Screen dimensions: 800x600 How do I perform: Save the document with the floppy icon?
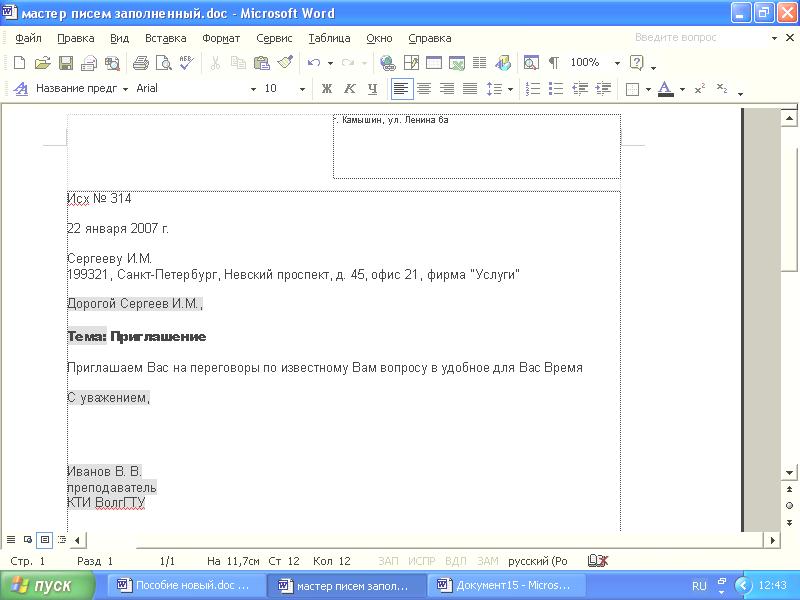click(x=66, y=63)
